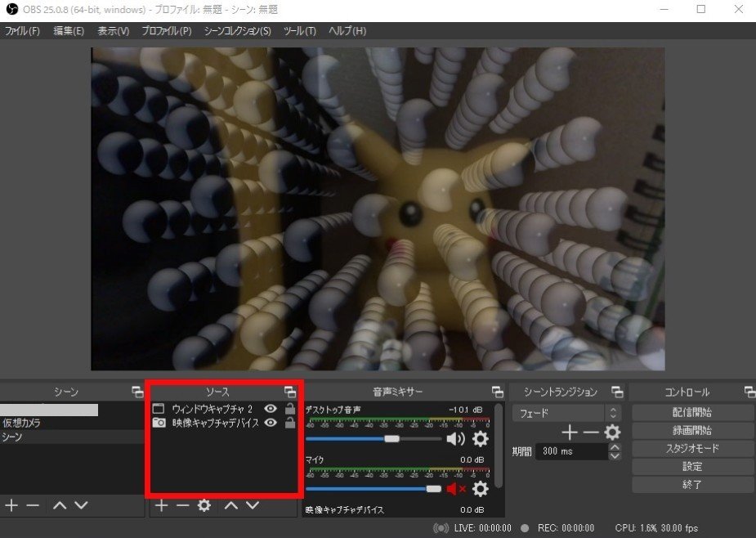Image resolution: width=756 pixels, height=538 pixels.
Task: Click the -10.1 dB level text
Action: (x=465, y=410)
